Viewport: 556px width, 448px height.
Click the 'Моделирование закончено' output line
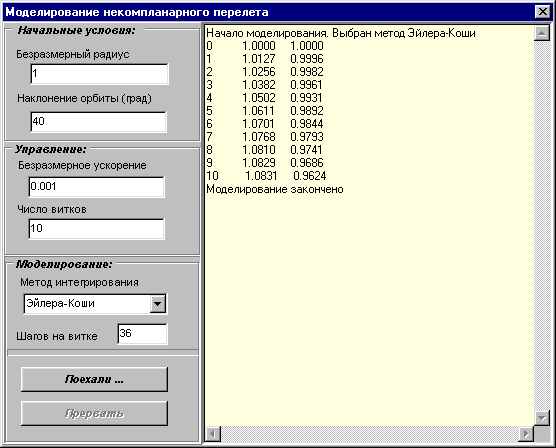click(x=275, y=189)
